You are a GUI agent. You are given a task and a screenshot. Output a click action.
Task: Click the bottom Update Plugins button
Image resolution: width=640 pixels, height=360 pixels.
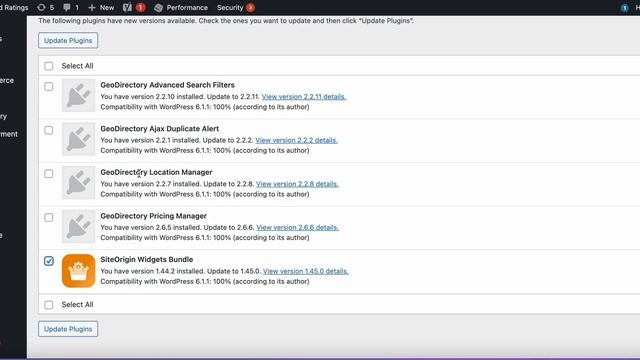click(x=68, y=329)
